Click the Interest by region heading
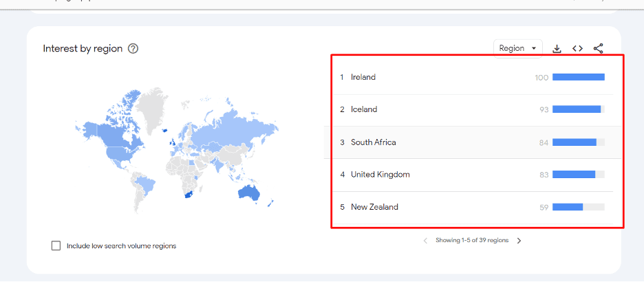 pos(83,49)
